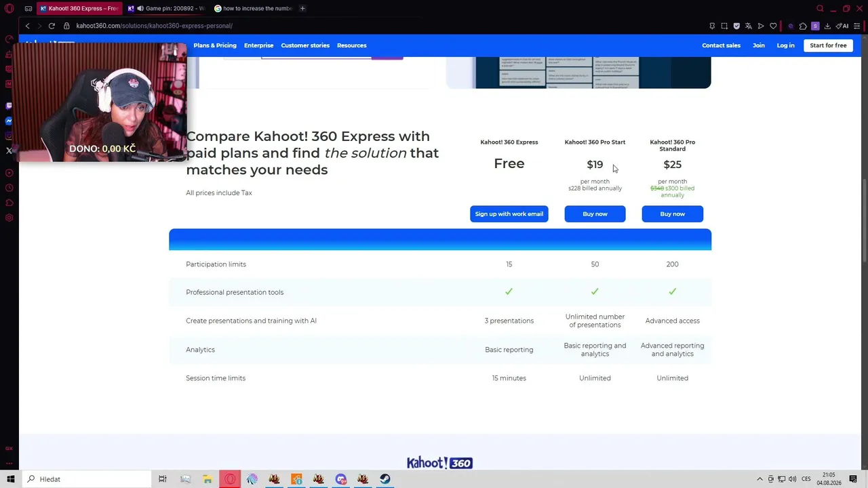868x488 pixels.
Task: Click the "All prices include Tax" text
Action: 219,193
